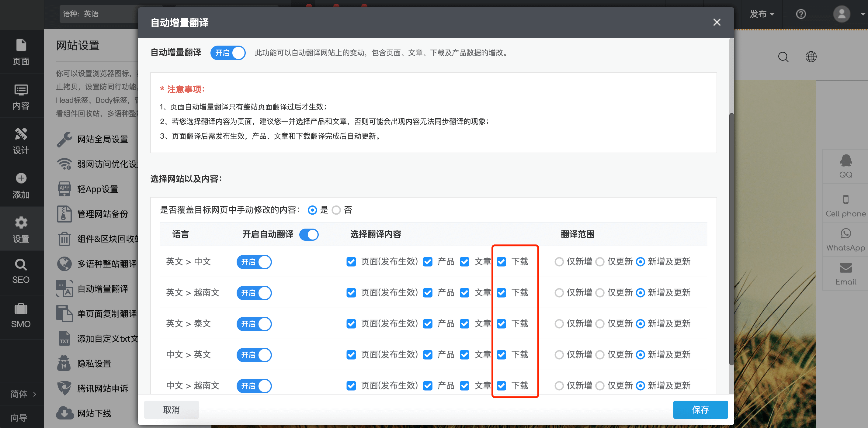Open the help question mark icon
This screenshot has width=868, height=428.
[800, 14]
